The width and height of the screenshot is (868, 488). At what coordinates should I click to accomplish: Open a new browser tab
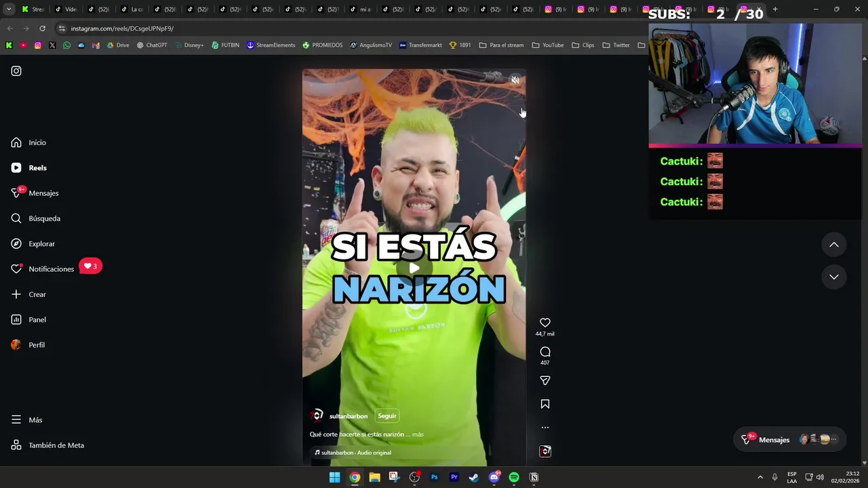tap(775, 9)
